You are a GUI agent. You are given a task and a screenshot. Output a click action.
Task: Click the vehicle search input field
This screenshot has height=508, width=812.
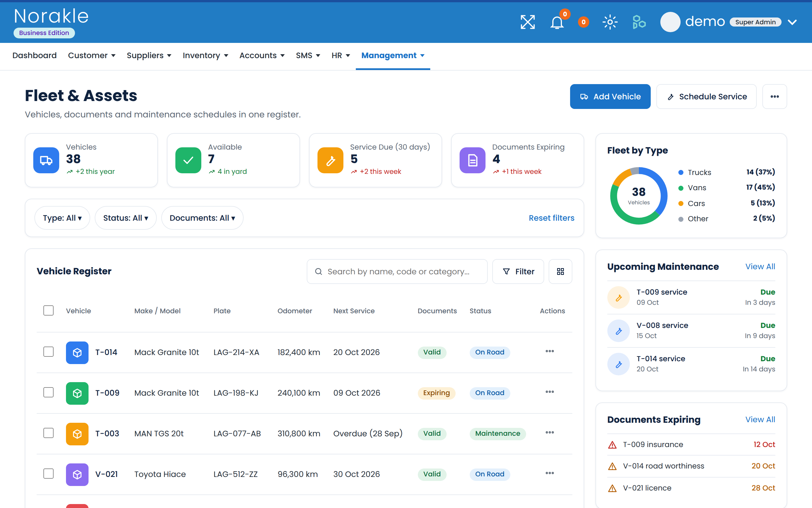(397, 271)
